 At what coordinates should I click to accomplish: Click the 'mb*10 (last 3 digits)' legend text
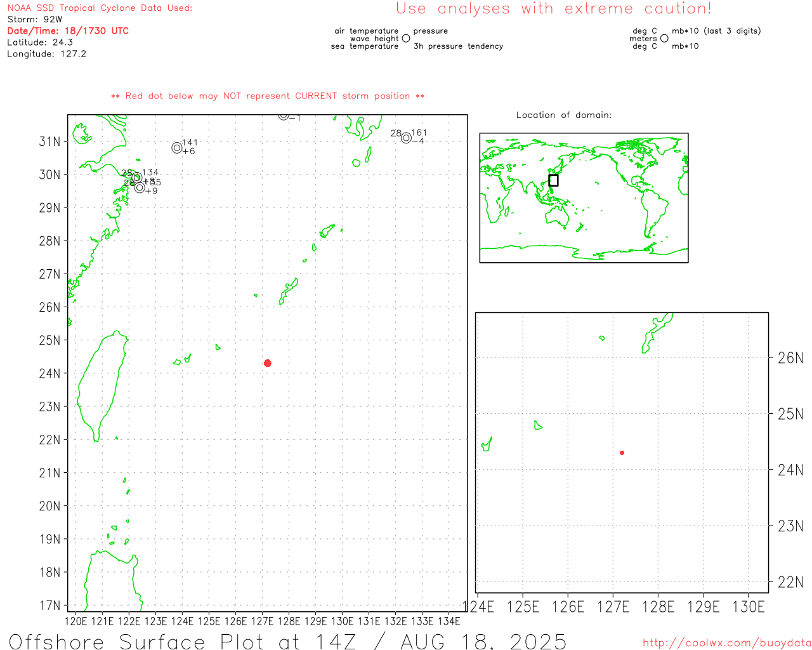point(716,31)
